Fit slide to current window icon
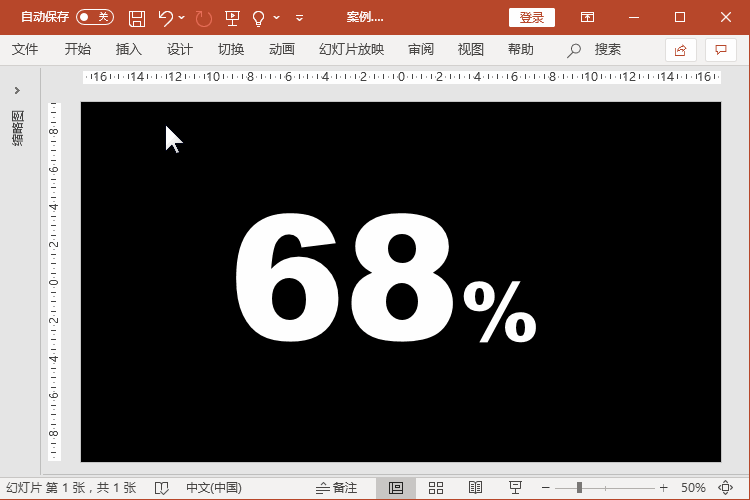The width and height of the screenshot is (750, 500). coord(726,488)
